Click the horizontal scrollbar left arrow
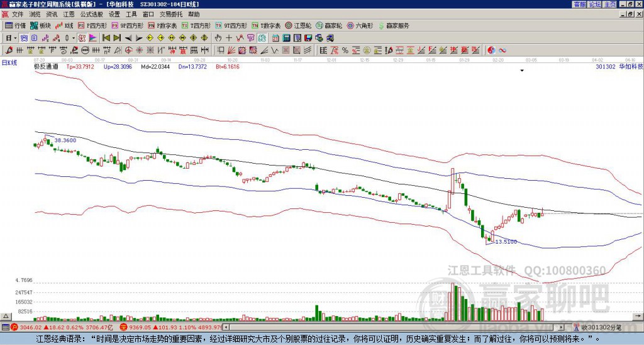The height and width of the screenshot is (345, 644). point(226,327)
